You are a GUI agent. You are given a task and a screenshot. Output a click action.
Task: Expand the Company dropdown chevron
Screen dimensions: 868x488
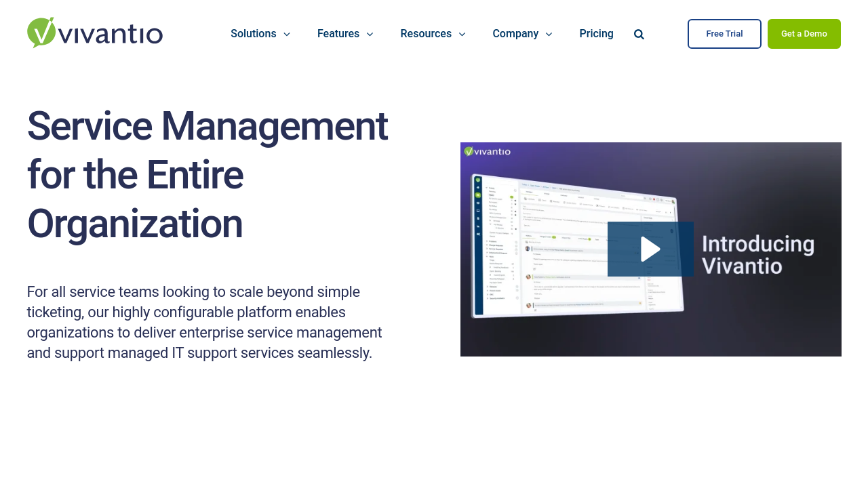[x=549, y=35]
